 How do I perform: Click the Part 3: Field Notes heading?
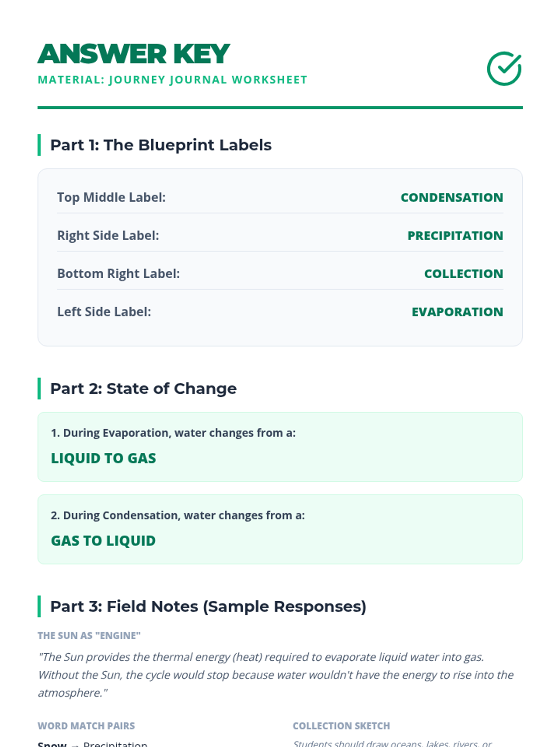[208, 606]
